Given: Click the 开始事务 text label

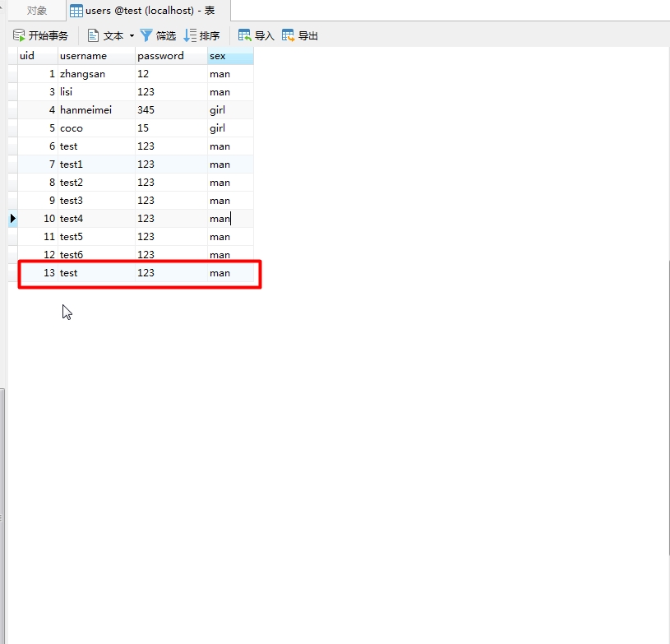Looking at the screenshot, I should click(49, 36).
